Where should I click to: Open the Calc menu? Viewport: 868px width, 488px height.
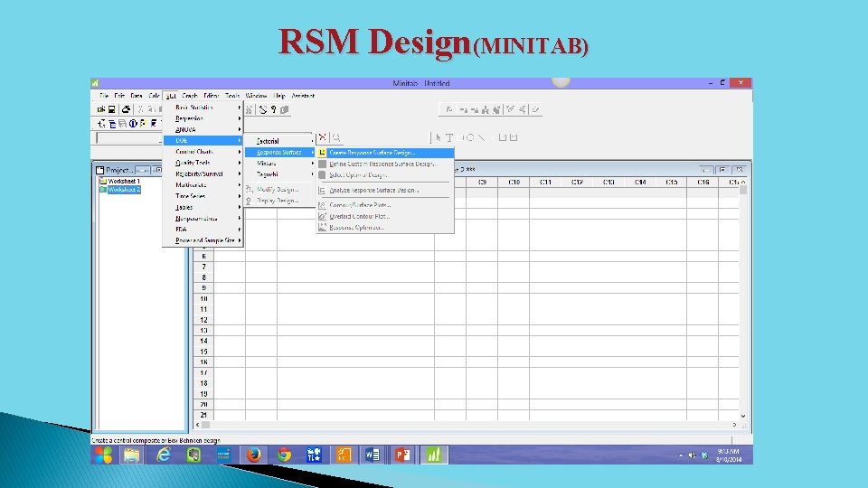point(154,96)
